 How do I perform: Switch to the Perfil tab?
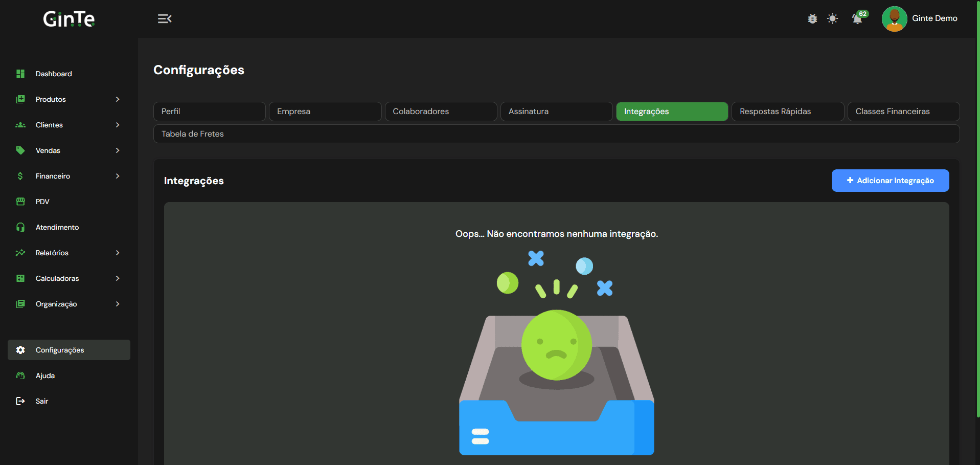tap(210, 112)
